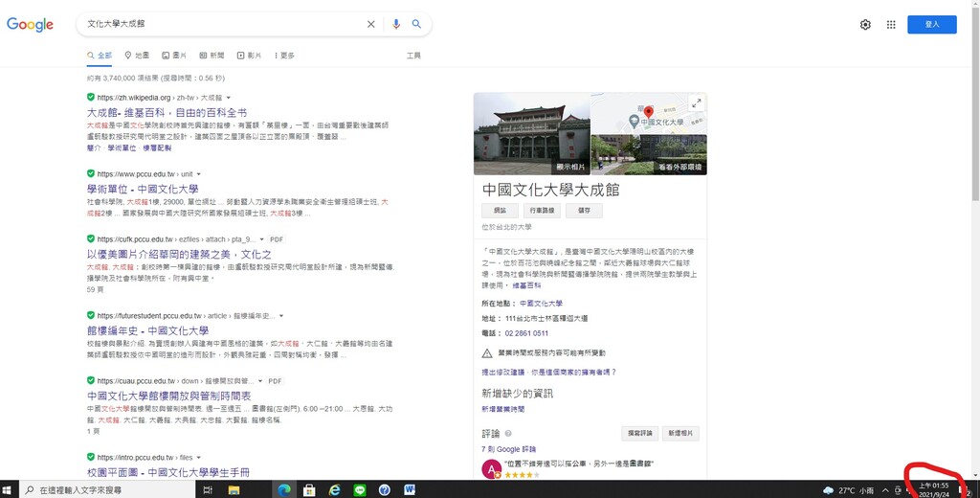The width and height of the screenshot is (980, 498).
Task: Open Microsoft Word from the taskbar
Action: pyautogui.click(x=410, y=490)
